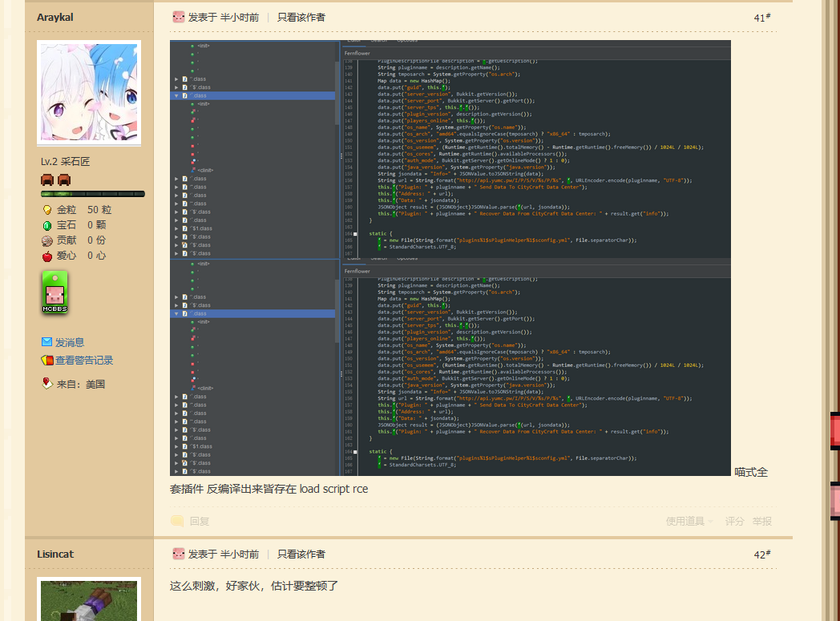Click the reply bubble icon beside 回复
The height and width of the screenshot is (621, 840).
click(x=177, y=521)
